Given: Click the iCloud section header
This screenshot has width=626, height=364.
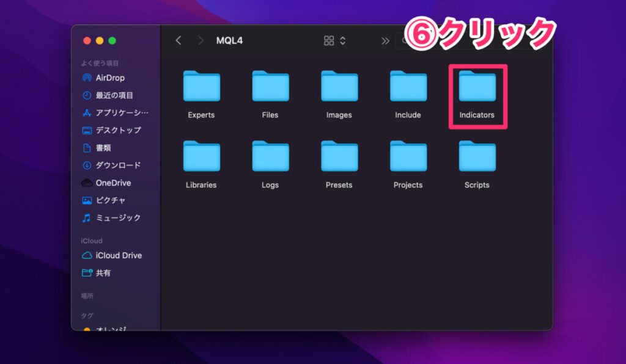Looking at the screenshot, I should click(x=92, y=241).
